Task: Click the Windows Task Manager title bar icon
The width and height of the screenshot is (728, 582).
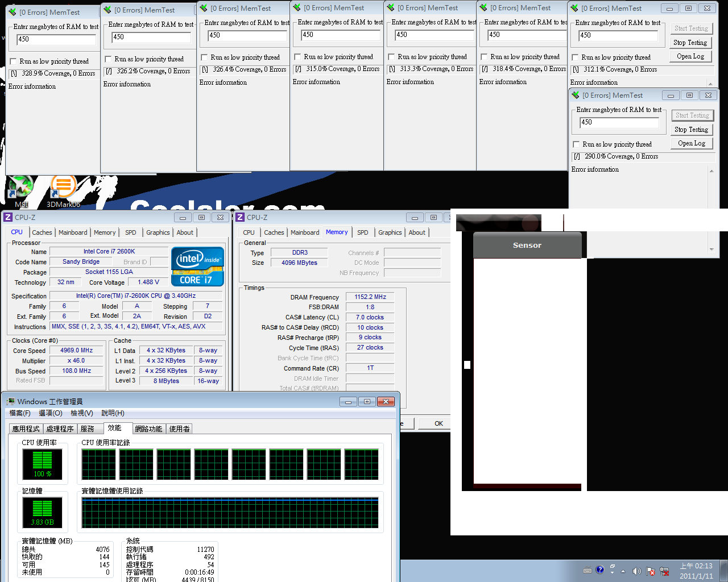Action: point(11,401)
